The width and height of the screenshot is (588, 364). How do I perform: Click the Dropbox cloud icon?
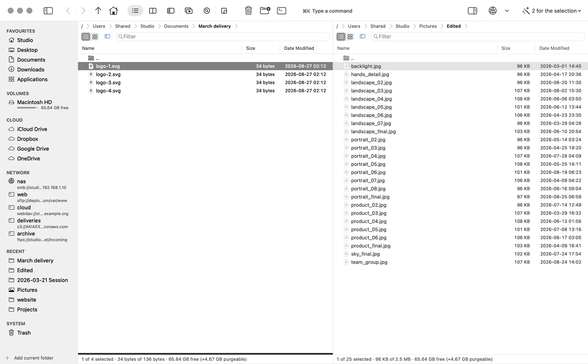click(11, 139)
